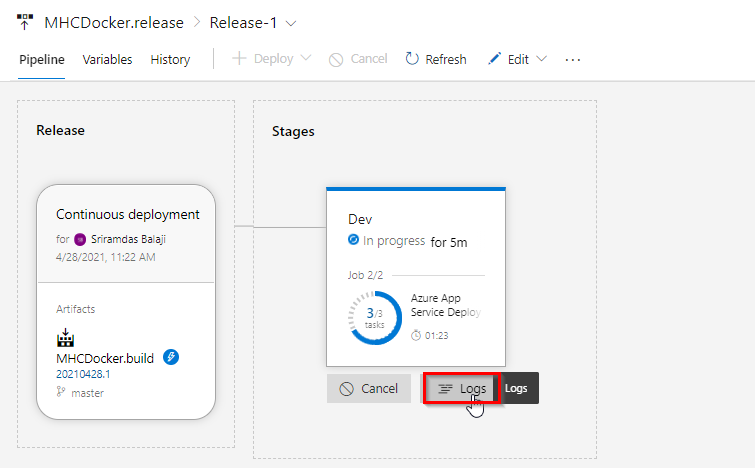
Task: Open the MHCDocker.release breadcrumb link
Action: click(x=114, y=23)
